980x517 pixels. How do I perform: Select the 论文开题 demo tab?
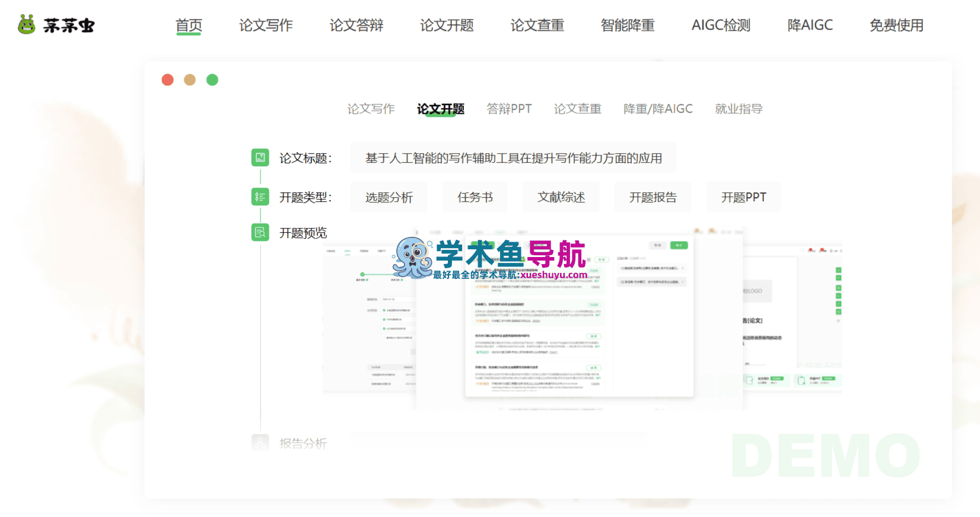pyautogui.click(x=441, y=109)
